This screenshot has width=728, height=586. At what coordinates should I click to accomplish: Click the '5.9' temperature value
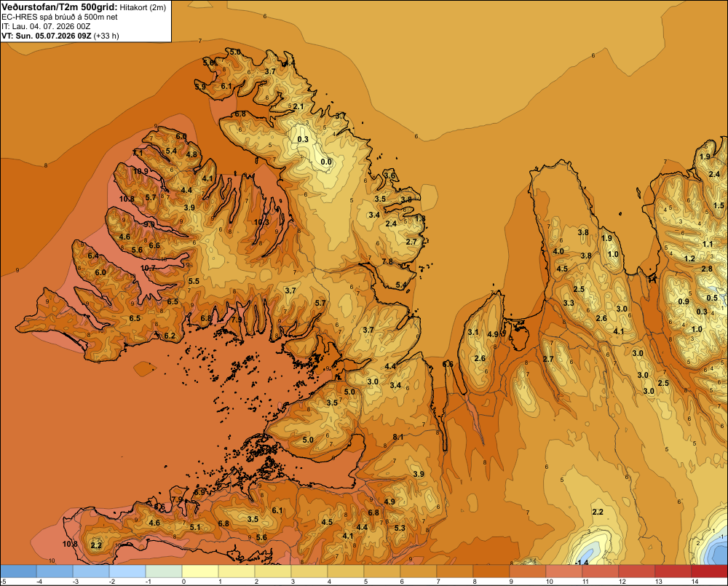pos(200,87)
